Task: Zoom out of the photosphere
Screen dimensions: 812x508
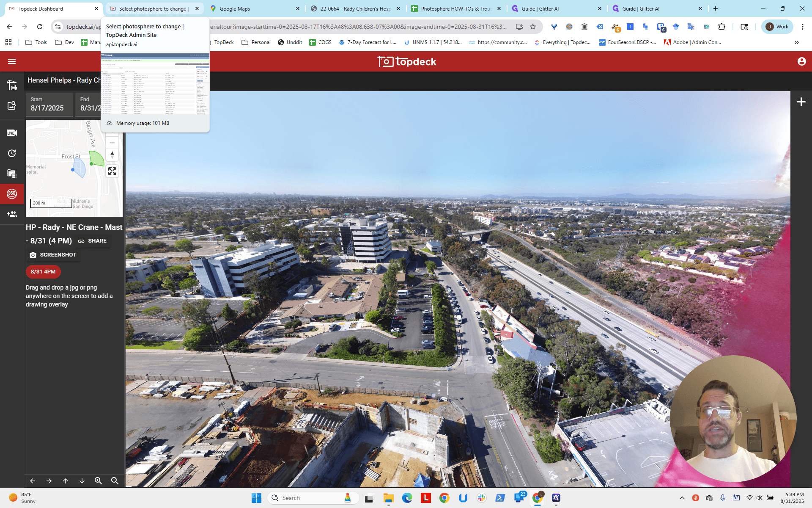Action: coord(115,481)
